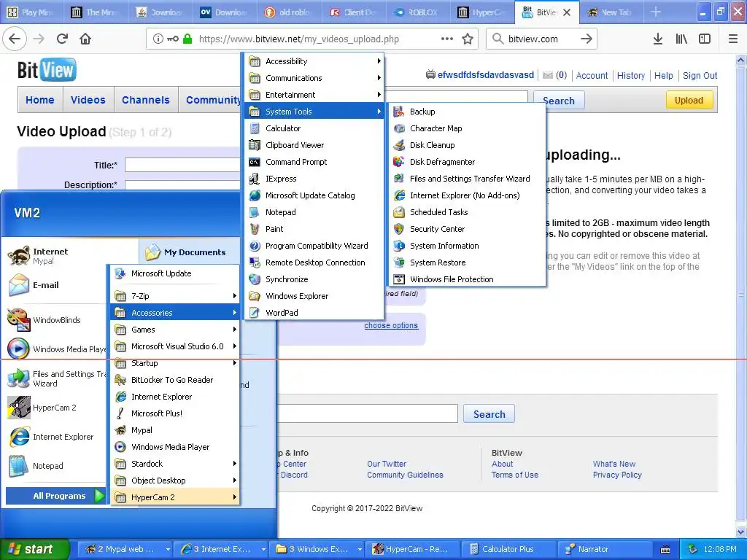Click the Windows start button
This screenshot has height=560, width=747.
click(x=34, y=549)
